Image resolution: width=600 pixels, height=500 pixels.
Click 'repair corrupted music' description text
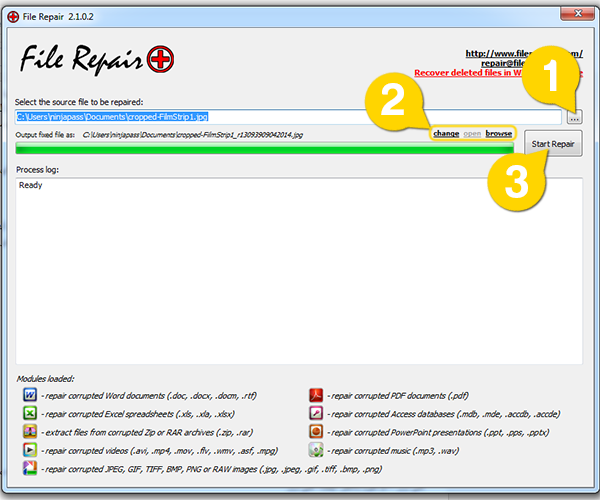393,451
